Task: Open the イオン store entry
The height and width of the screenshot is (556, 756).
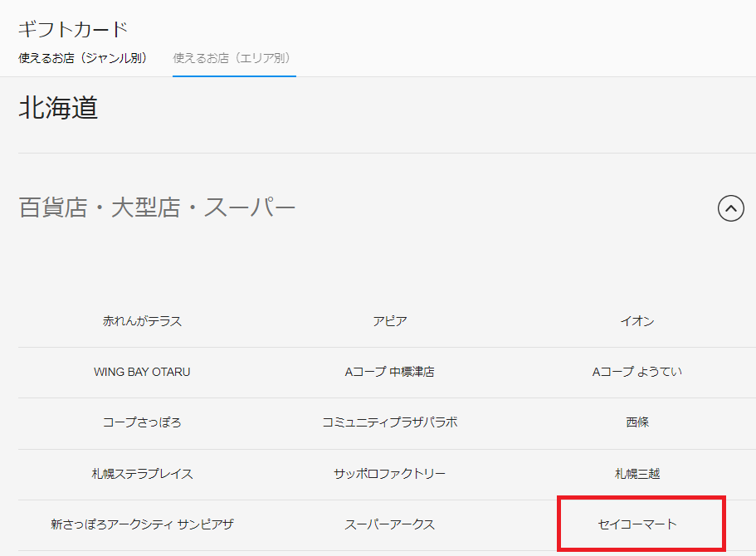Action: coord(637,321)
